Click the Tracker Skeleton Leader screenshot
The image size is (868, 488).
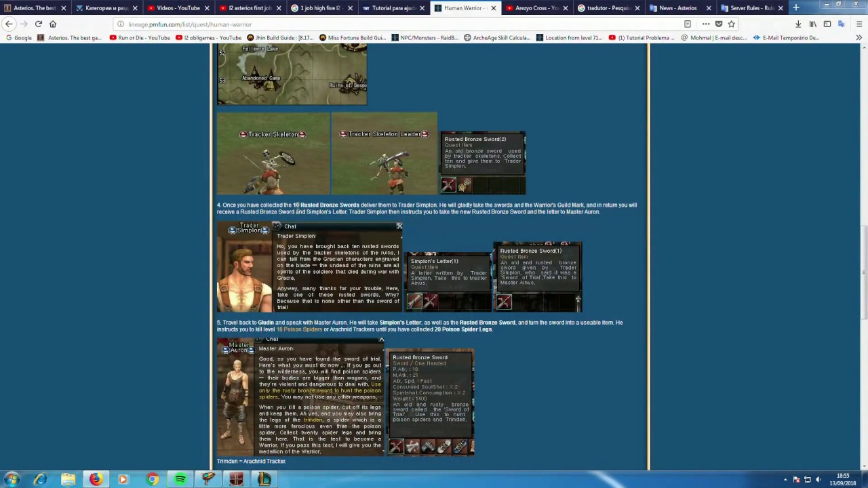click(x=384, y=154)
